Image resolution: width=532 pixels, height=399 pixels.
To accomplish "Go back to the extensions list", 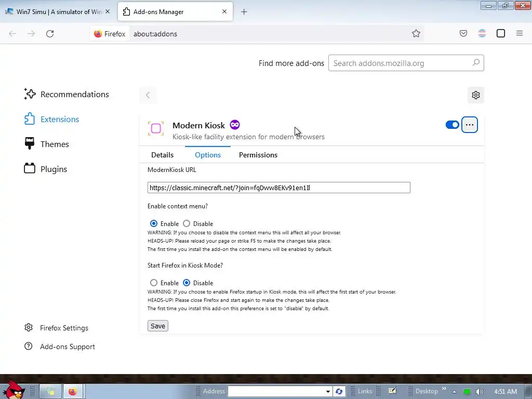I will 148,95.
